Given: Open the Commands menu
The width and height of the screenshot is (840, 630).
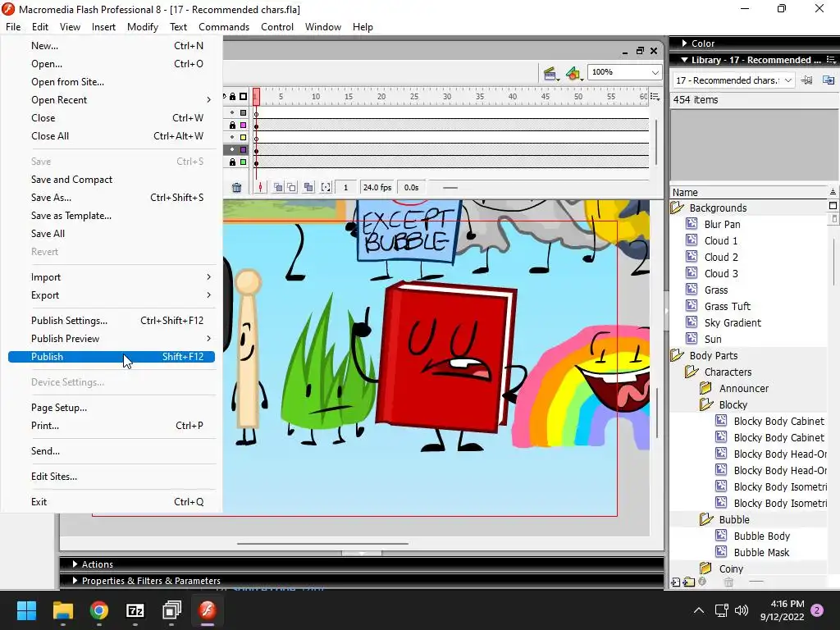Looking at the screenshot, I should pyautogui.click(x=224, y=27).
